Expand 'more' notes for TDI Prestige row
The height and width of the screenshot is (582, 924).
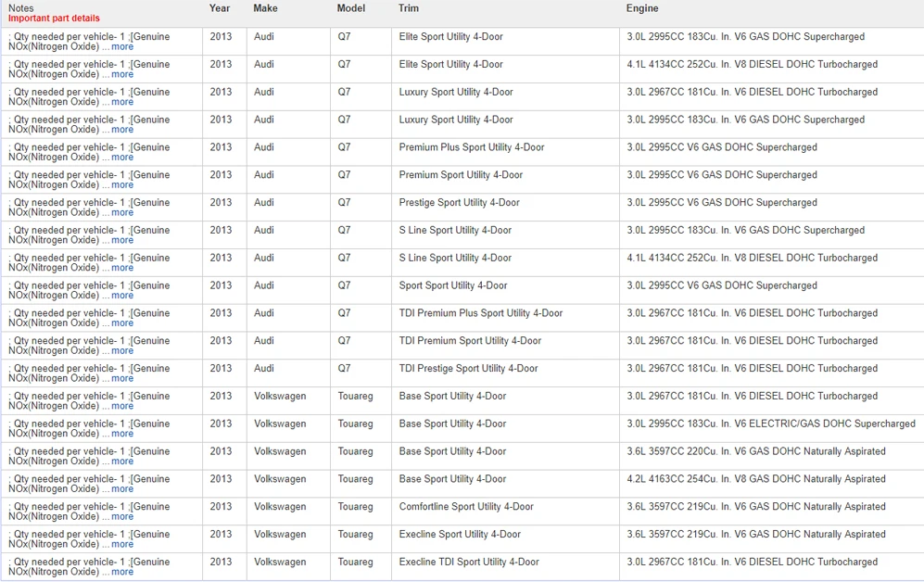pyautogui.click(x=122, y=379)
